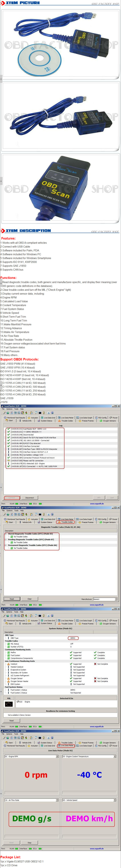Click the MIL engine icon in System Status window
121x868 pixels.
point(9,704)
